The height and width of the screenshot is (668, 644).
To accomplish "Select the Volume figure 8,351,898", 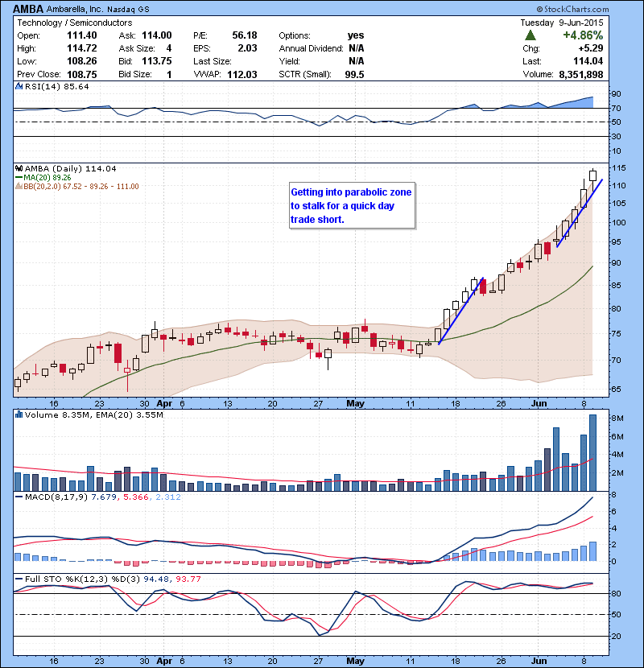I will coord(581,74).
